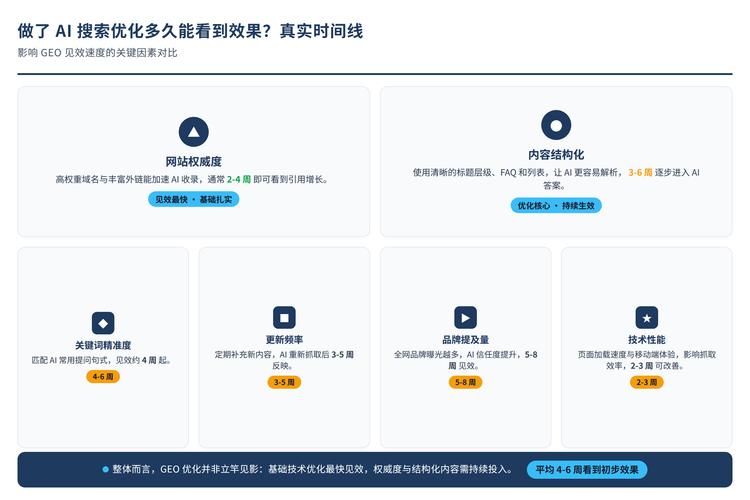
Task: Click the orange 5-8 周 badge
Action: click(465, 382)
